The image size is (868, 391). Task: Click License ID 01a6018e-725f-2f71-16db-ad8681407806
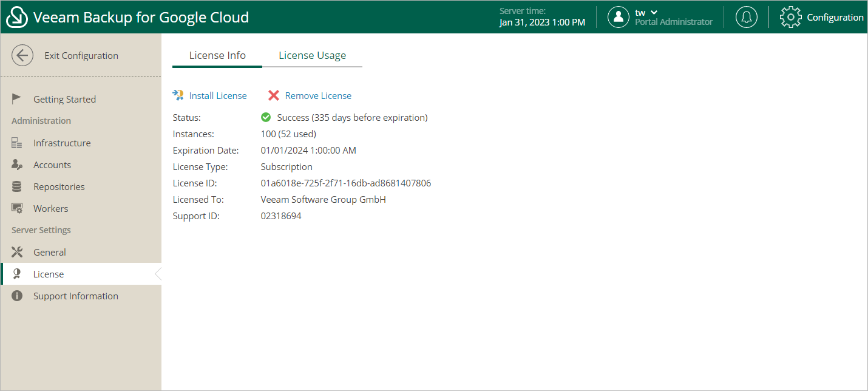point(346,183)
